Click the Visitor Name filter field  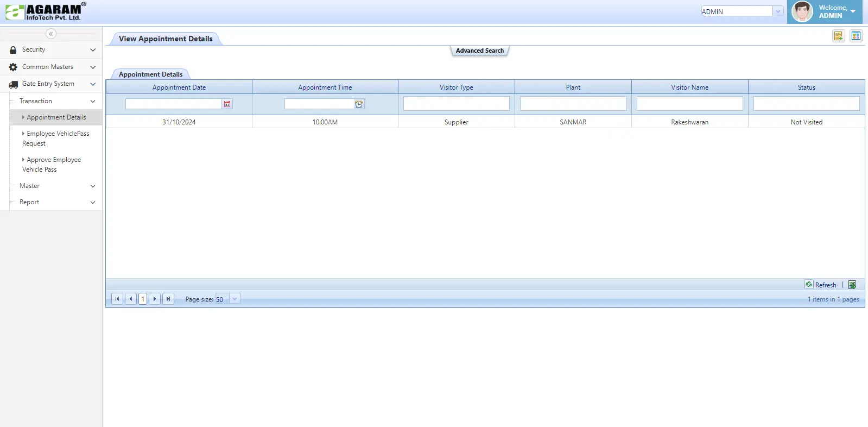pos(690,104)
